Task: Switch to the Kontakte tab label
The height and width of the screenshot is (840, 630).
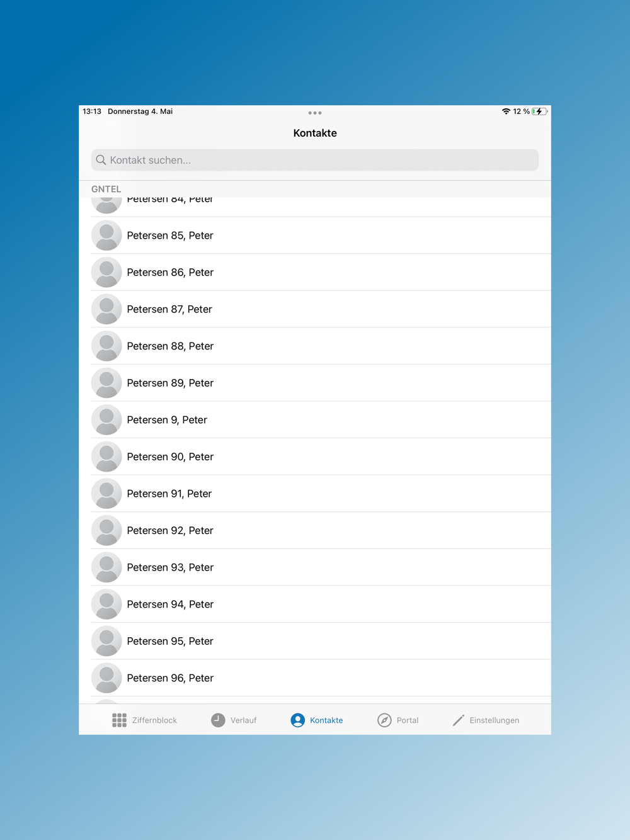Action: [326, 720]
